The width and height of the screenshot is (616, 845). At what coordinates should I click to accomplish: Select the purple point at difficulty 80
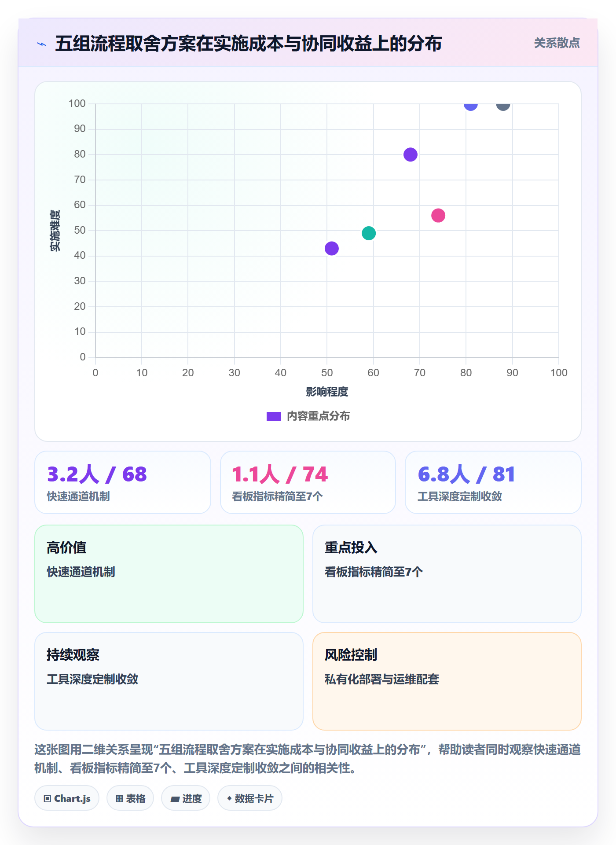[411, 154]
